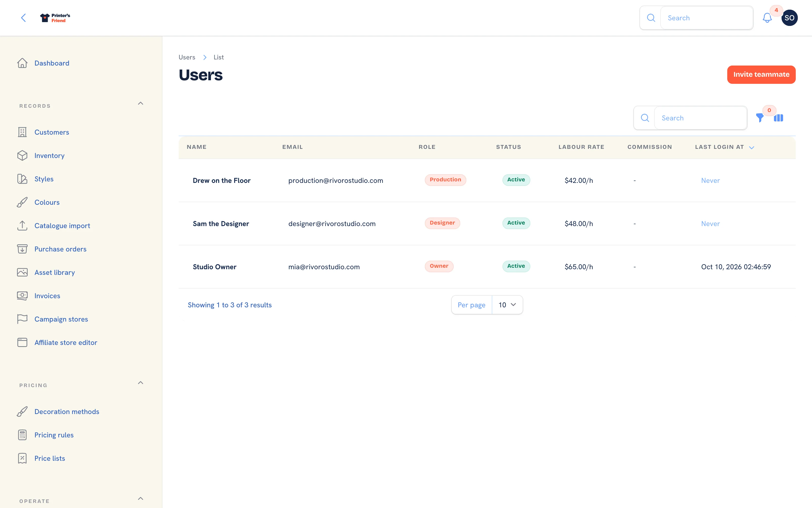Viewport: 812px width, 508px height.
Task: Click the Catalogue import upload icon
Action: point(23,226)
